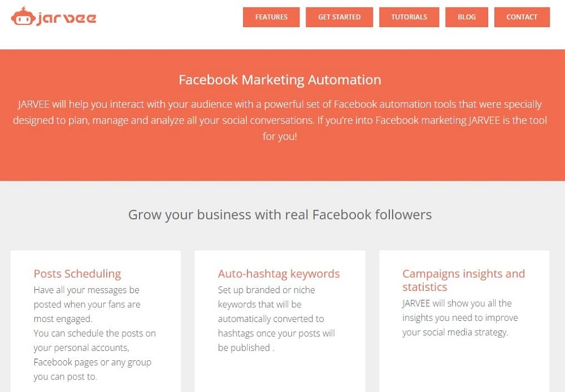Click the 'Set up branded or niche' description
The width and height of the screenshot is (565, 392).
tap(276, 319)
